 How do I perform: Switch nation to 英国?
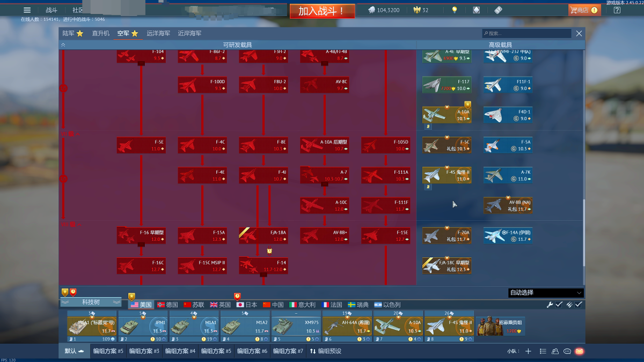[x=220, y=305]
